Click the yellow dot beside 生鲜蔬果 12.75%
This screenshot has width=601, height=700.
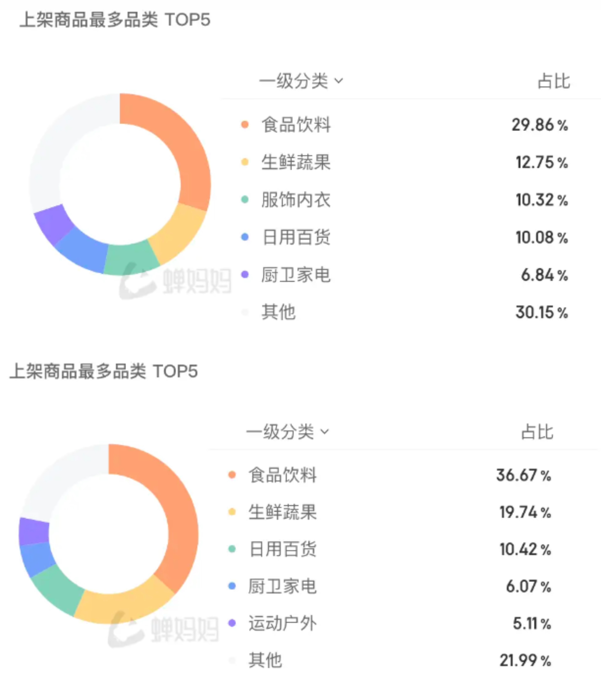[245, 162]
